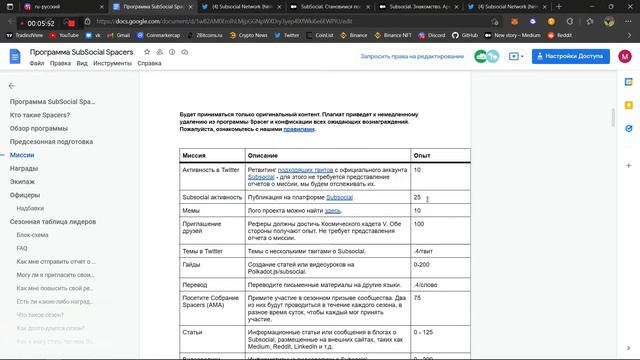
Task: Open the Файл menu
Action: [x=37, y=63]
